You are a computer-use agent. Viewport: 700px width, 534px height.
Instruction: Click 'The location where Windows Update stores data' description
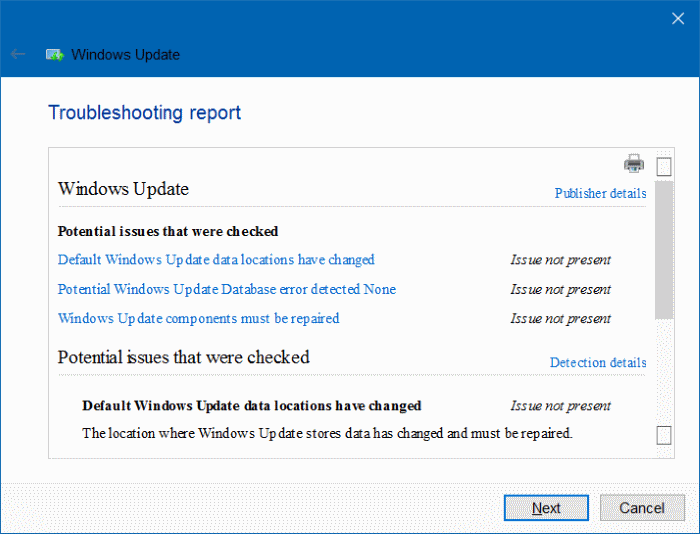tap(327, 434)
